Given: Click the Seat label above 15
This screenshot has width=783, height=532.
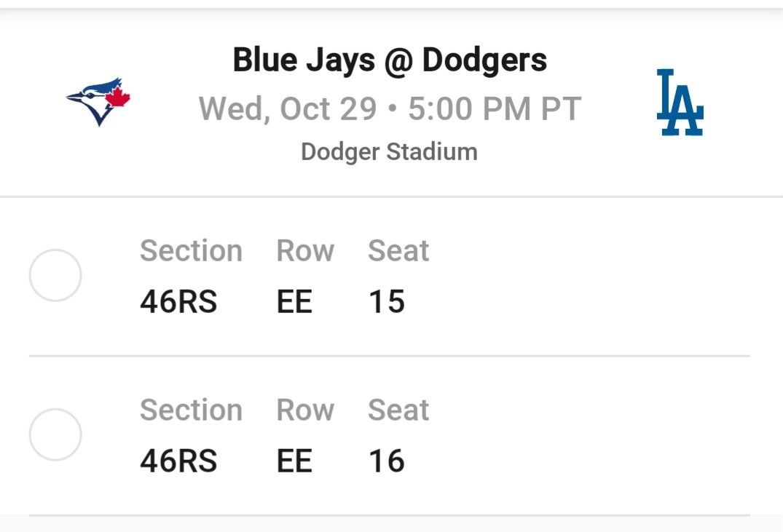Looking at the screenshot, I should [399, 250].
